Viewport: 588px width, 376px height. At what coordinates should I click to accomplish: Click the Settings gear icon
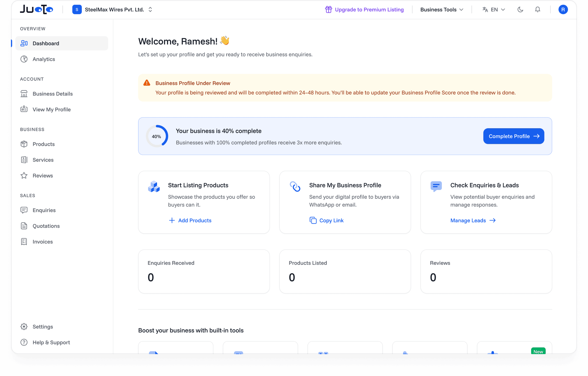pyautogui.click(x=24, y=326)
